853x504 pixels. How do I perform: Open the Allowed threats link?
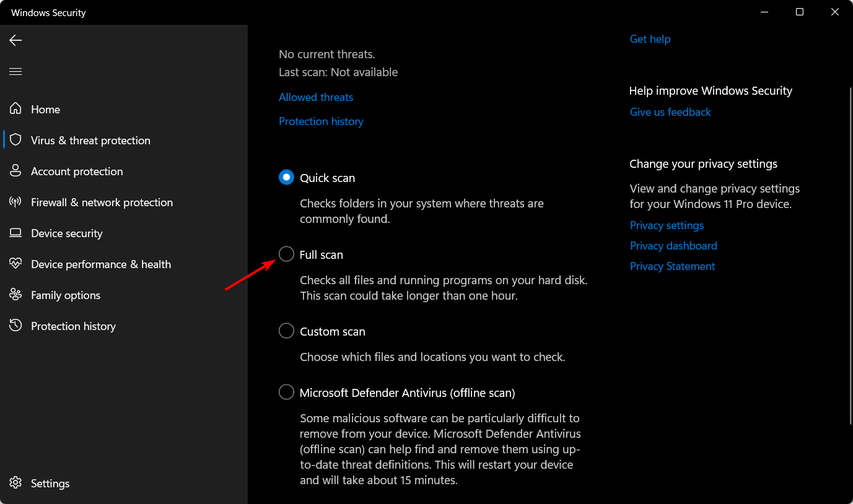point(316,97)
